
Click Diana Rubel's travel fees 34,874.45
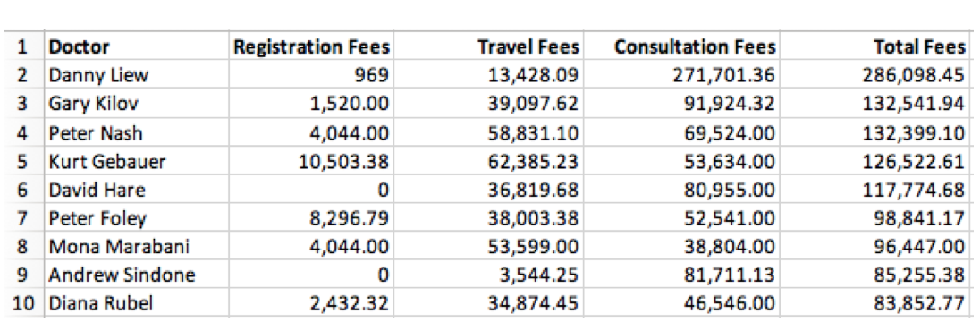[489, 304]
